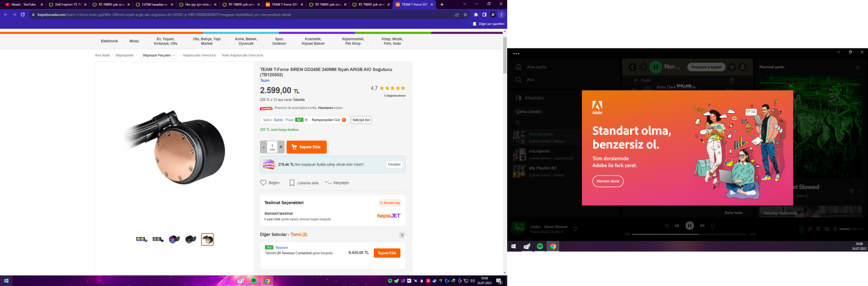Click Hemen dene in Adobe ad
The width and height of the screenshot is (868, 286).
608,181
